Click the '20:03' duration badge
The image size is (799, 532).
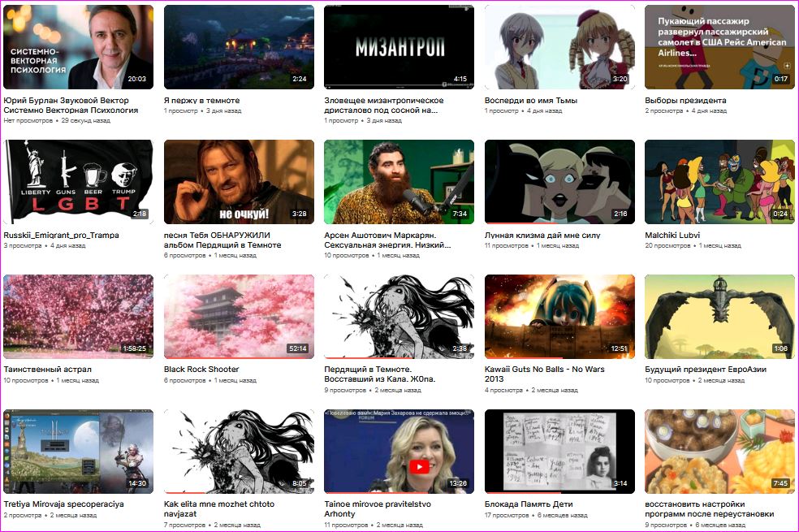pos(136,79)
